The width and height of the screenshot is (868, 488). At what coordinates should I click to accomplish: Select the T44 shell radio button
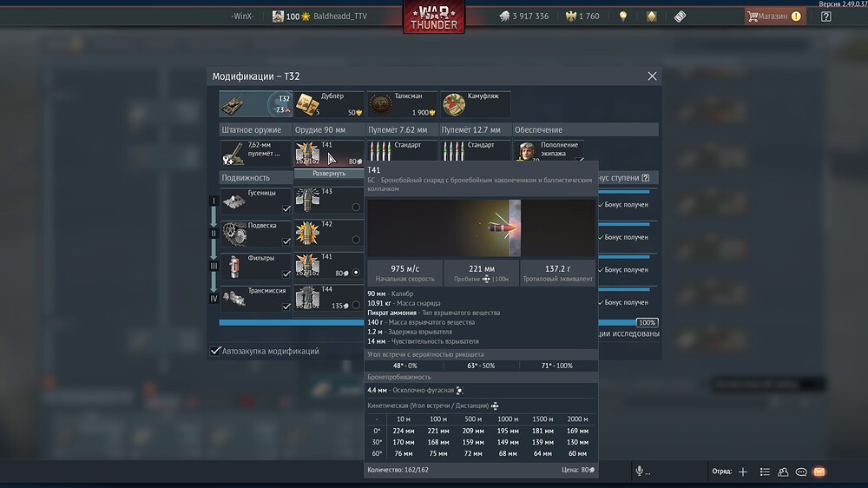tap(356, 305)
